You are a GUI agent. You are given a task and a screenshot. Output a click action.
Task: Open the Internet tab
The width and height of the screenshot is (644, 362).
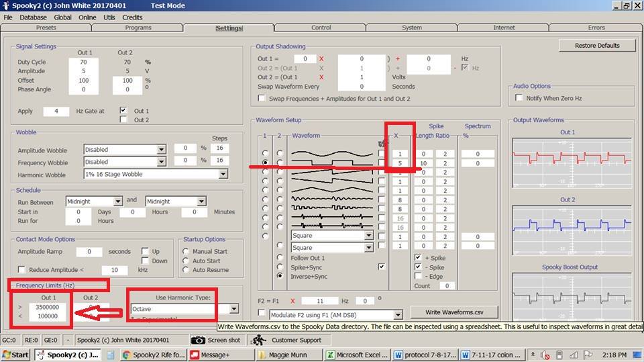(x=504, y=28)
